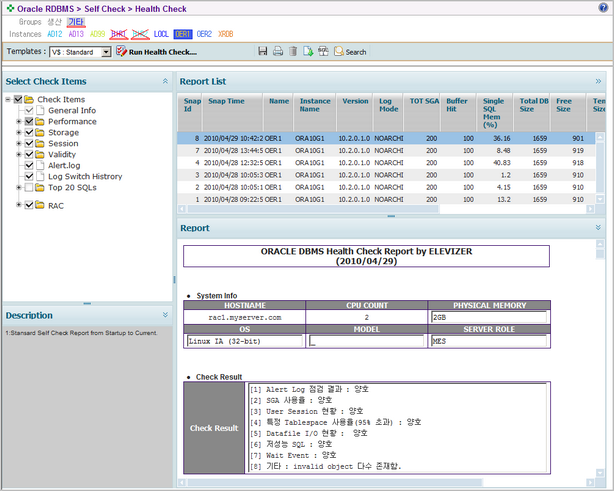The image size is (614, 491).
Task: Switch to instance XR08
Action: [x=226, y=34]
